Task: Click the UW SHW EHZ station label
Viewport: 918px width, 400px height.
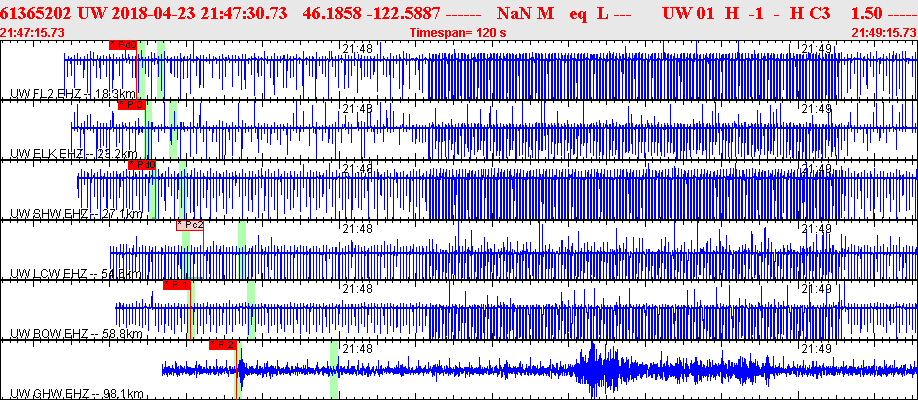Action: 46,214
